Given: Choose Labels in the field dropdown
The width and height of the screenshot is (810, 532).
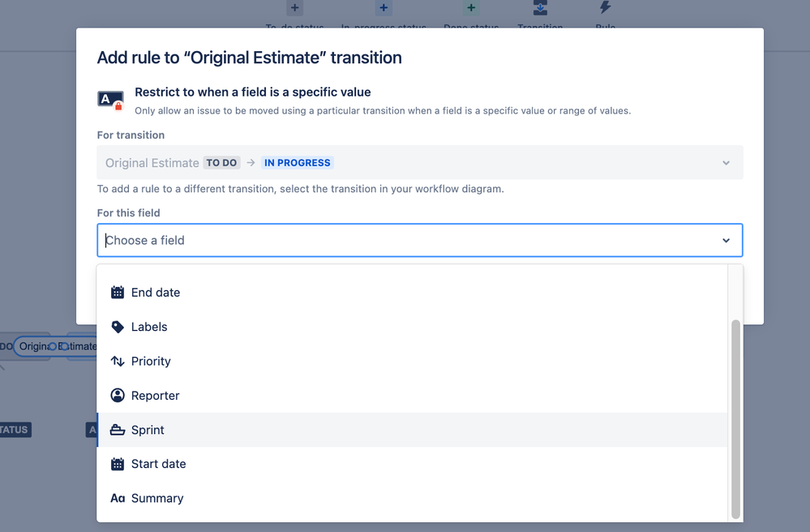Looking at the screenshot, I should coord(412,327).
